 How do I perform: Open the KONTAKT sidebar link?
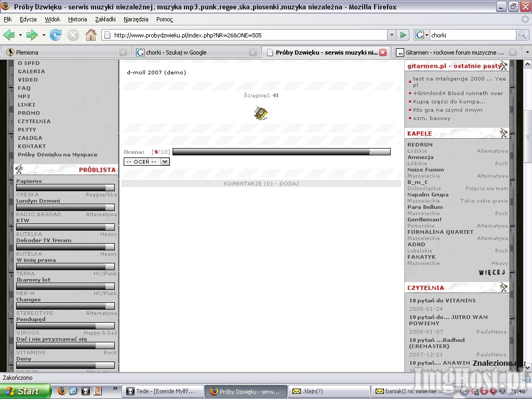[32, 146]
